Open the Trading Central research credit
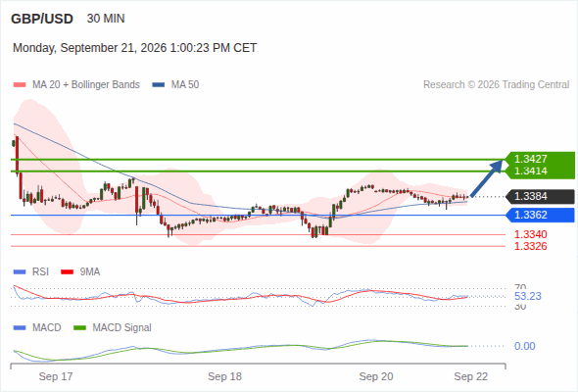578x392 pixels. coord(496,85)
